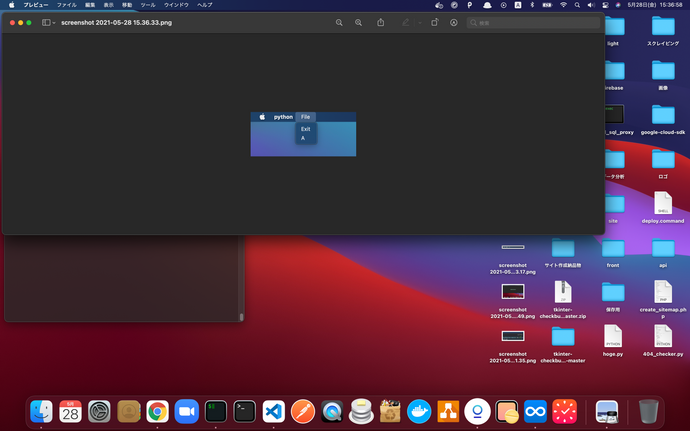The image size is (690, 431).
Task: Open the ウインドウ menu
Action: 176,5
